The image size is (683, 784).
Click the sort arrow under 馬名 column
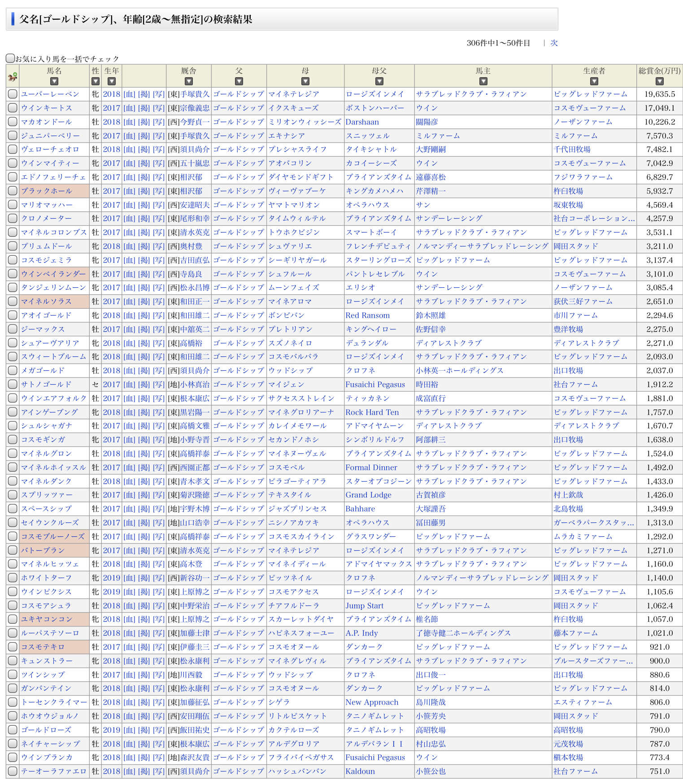coord(54,81)
